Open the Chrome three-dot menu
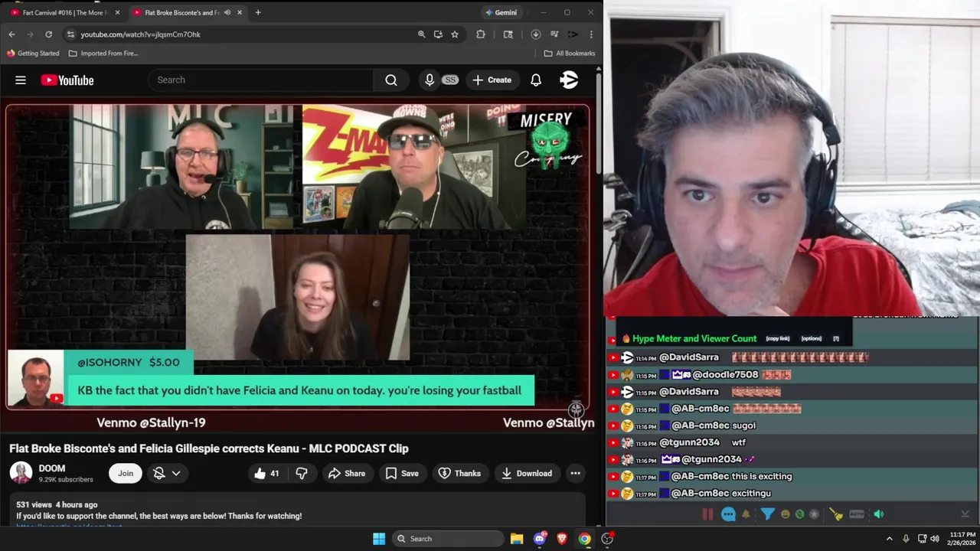The image size is (980, 551). point(591,34)
